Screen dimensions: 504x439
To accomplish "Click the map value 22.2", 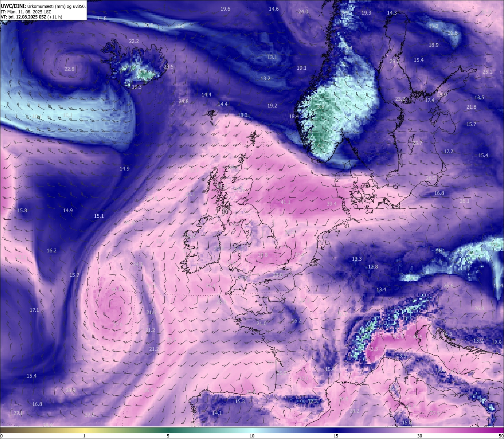I will 134,41.
